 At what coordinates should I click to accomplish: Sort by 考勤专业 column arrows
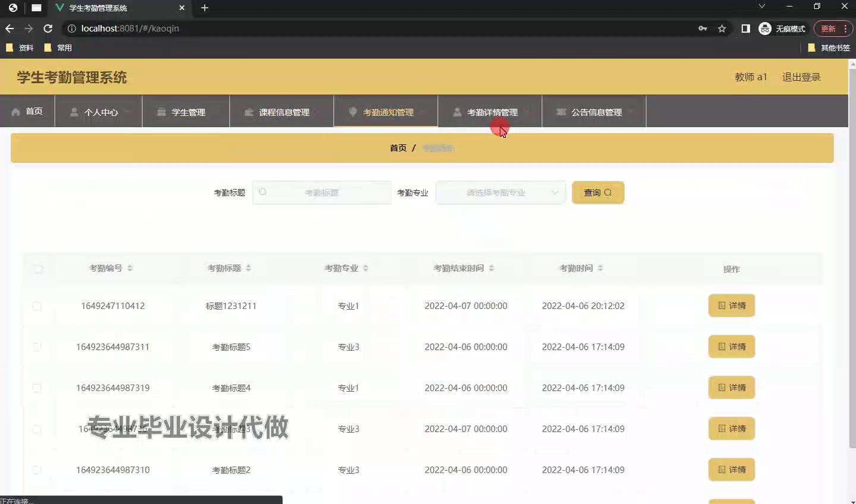click(x=366, y=269)
